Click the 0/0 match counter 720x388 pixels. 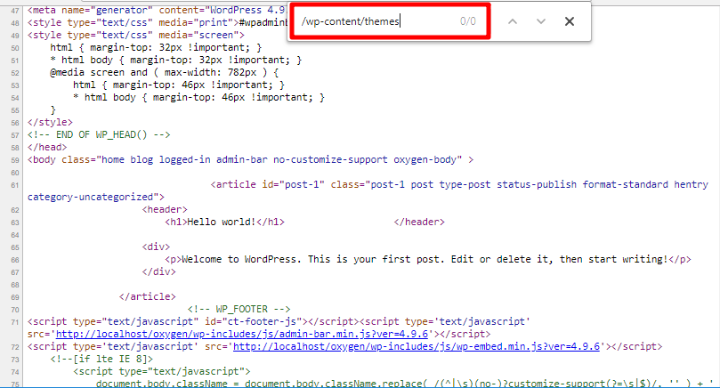click(468, 21)
